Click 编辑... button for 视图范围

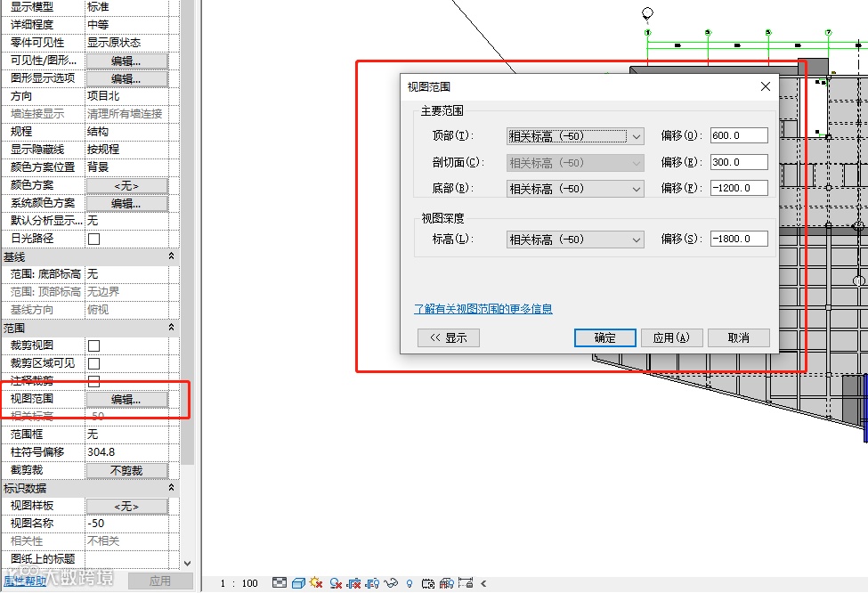pyautogui.click(x=126, y=400)
